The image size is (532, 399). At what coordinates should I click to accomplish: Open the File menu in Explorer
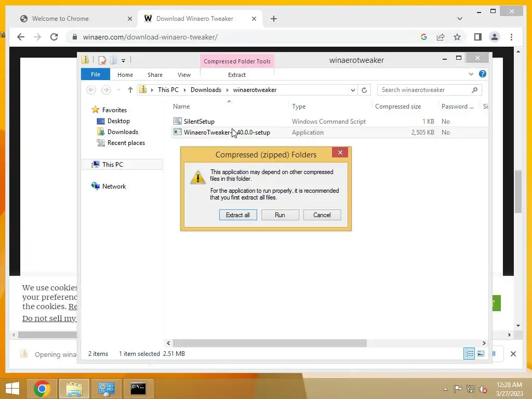click(96, 74)
